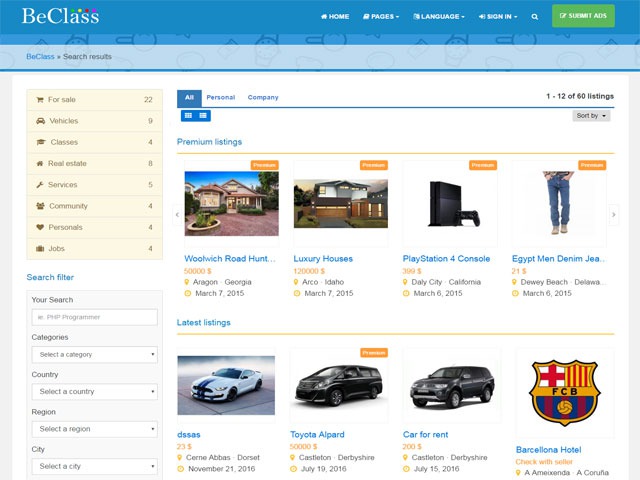
Task: Click the Community category label
Action: pyautogui.click(x=68, y=206)
